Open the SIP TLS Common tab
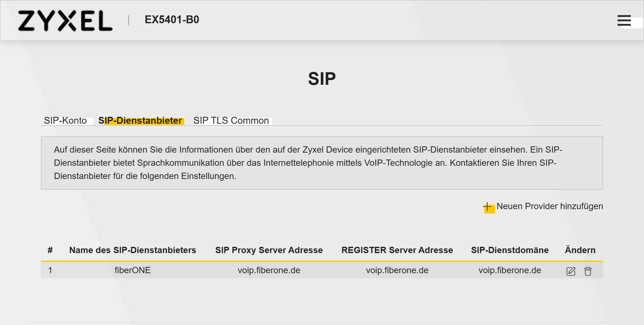Screen dimensions: 644x325 coord(231,121)
